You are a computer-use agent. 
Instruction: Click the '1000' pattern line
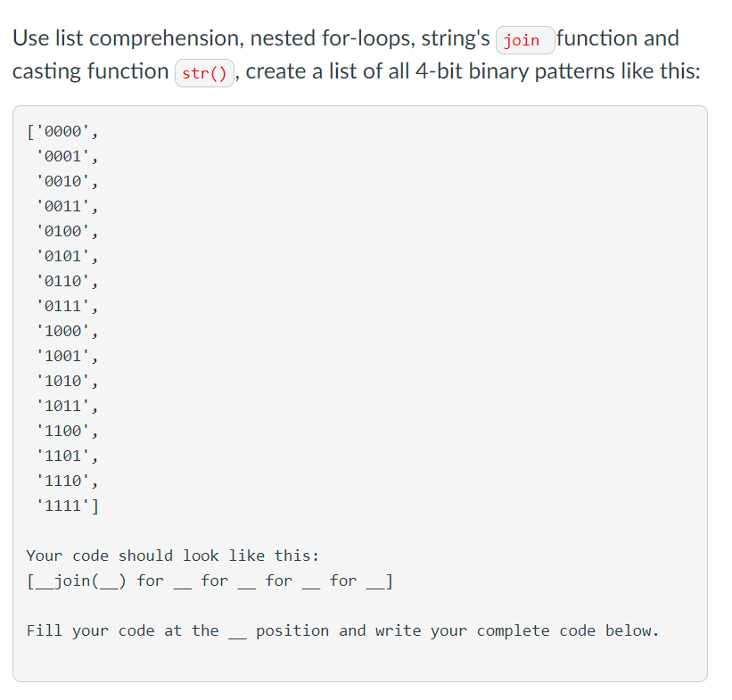tap(67, 332)
